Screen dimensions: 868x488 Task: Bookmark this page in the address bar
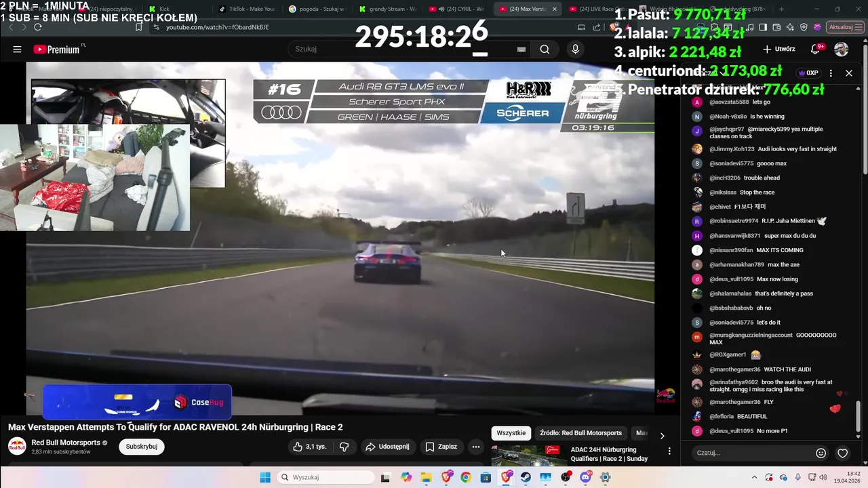click(138, 27)
